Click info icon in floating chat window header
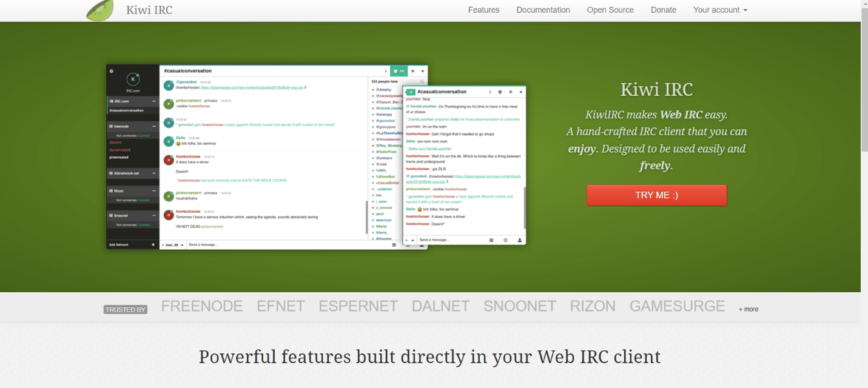The width and height of the screenshot is (868, 388). point(490,92)
